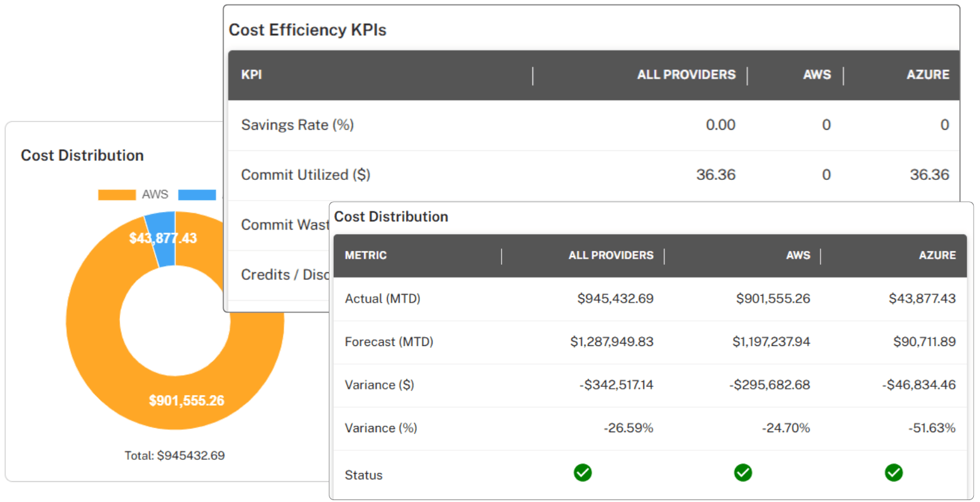980x502 pixels.
Task: Sort KPI table by AZURE header
Action: coord(928,74)
